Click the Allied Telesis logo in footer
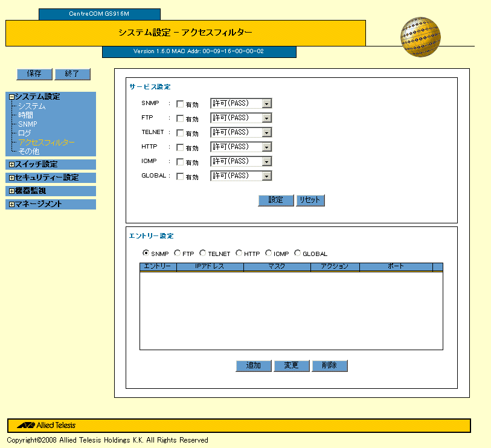This screenshot has height=448, width=491. (x=42, y=425)
